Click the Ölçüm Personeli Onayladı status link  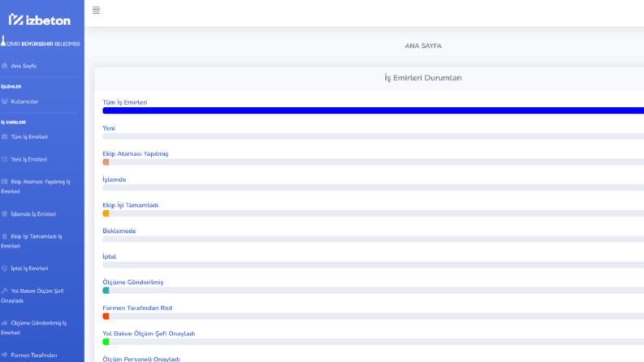141,359
